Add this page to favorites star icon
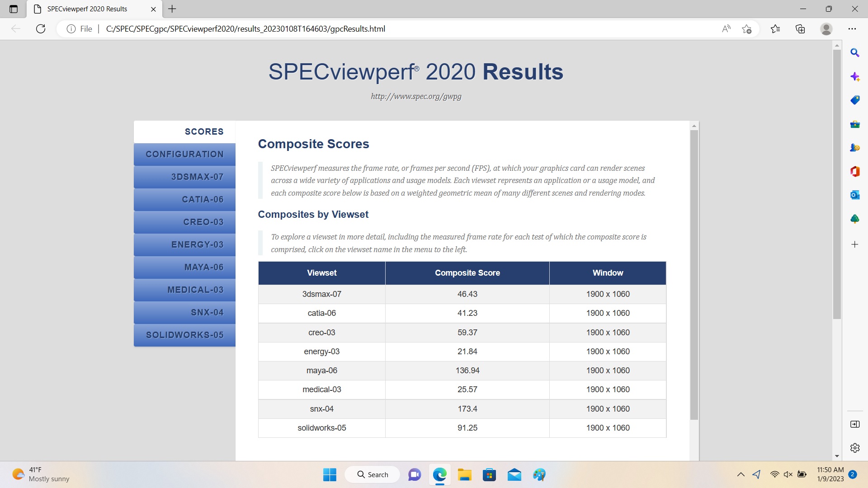 pyautogui.click(x=746, y=29)
